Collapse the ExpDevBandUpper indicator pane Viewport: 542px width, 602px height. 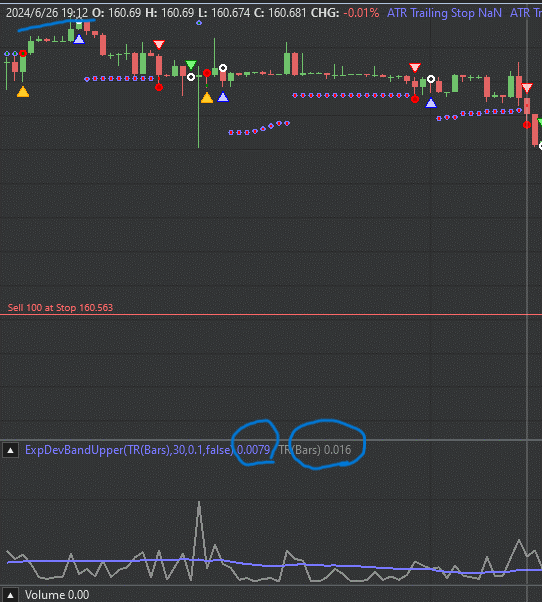[x=10, y=450]
